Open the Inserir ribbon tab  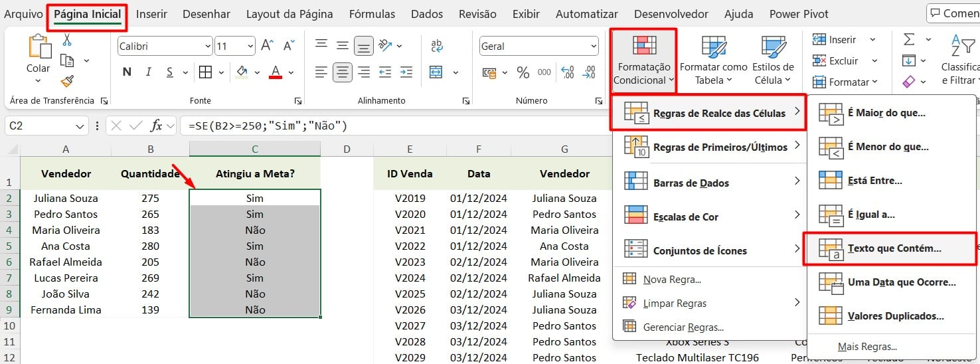pos(151,13)
